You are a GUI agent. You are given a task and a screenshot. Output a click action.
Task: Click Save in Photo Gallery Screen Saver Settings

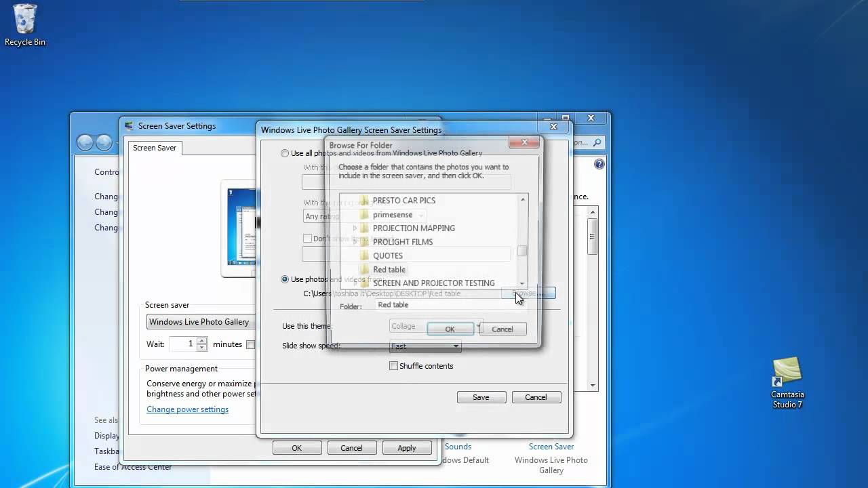(481, 397)
